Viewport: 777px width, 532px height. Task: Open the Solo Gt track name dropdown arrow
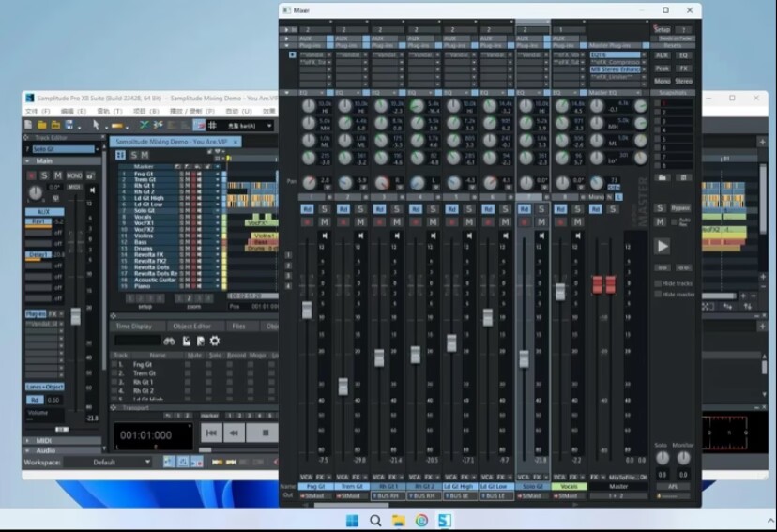(98, 149)
